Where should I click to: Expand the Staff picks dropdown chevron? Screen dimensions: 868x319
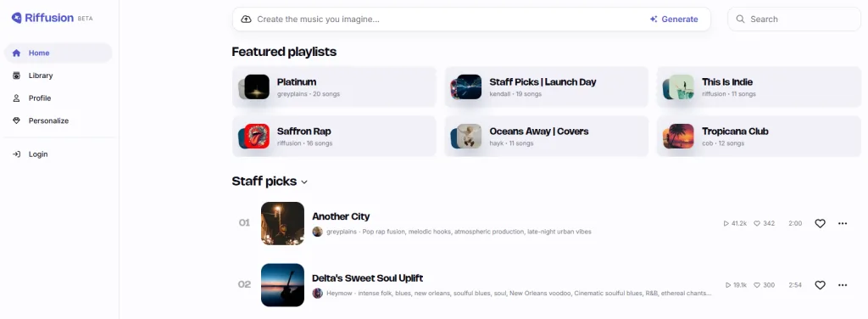(304, 182)
